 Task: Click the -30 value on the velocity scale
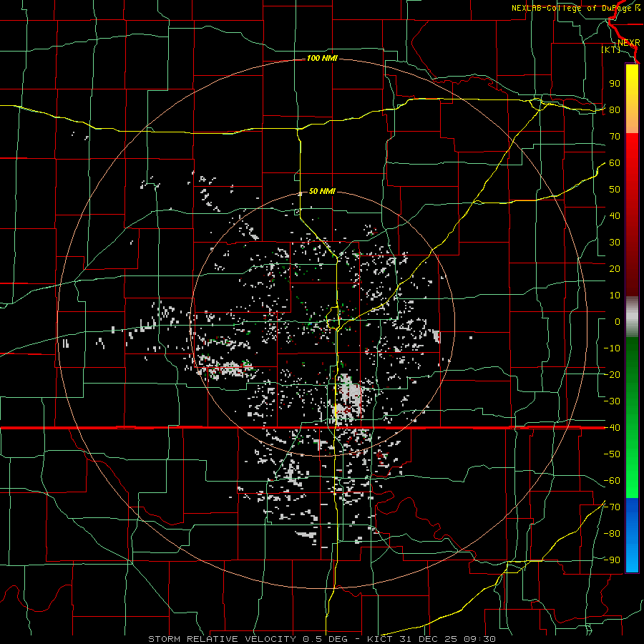[612, 401]
